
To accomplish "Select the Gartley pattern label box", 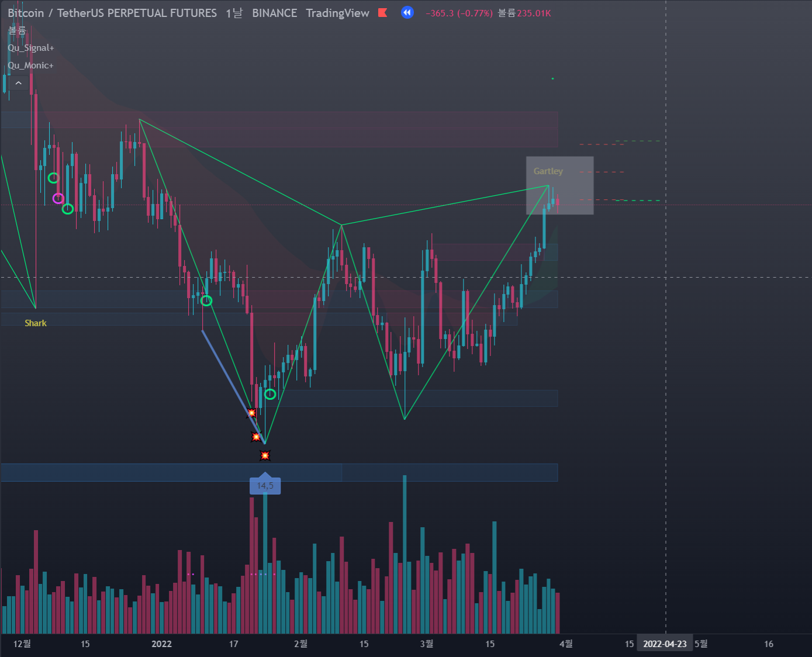I will tap(559, 185).
